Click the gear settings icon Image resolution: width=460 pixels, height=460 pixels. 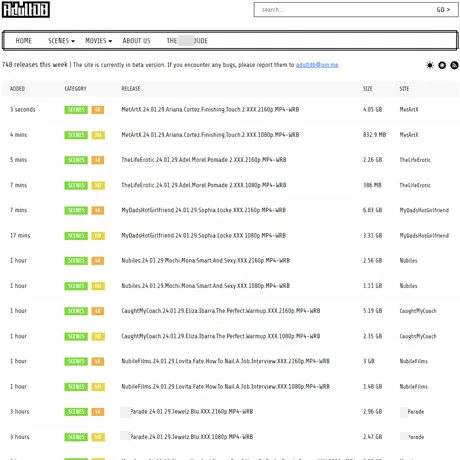[442, 65]
